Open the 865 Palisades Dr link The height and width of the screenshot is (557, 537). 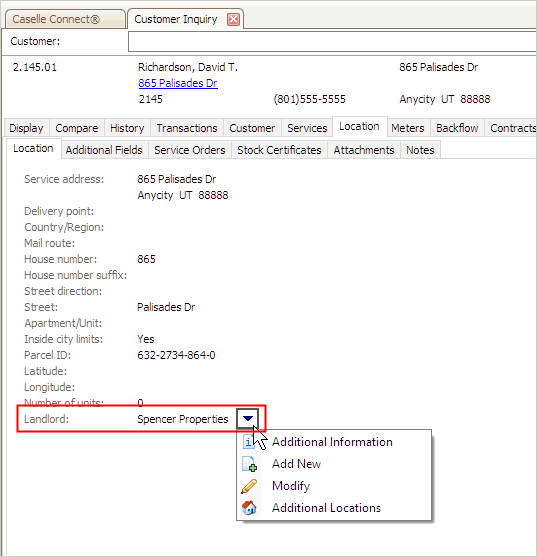[x=178, y=83]
